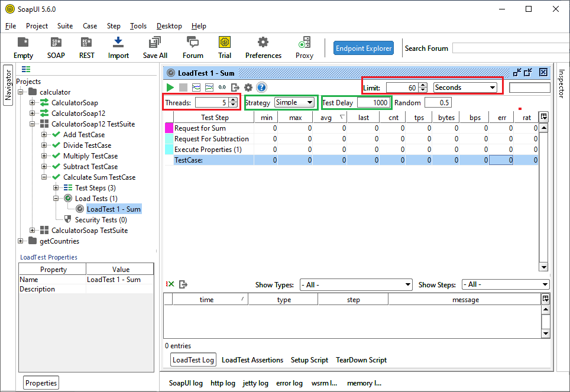
Task: Switch to Setup Script tab
Action: point(309,360)
